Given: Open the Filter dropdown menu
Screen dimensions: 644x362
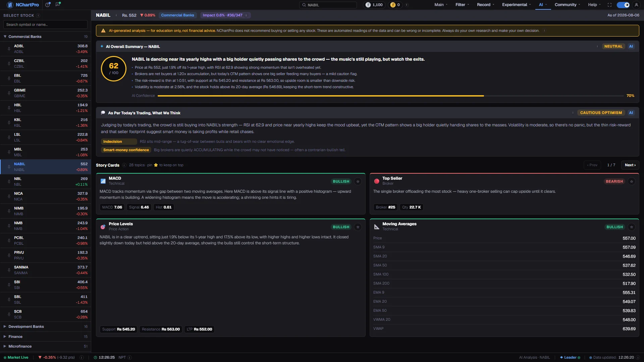Looking at the screenshot, I should [462, 5].
